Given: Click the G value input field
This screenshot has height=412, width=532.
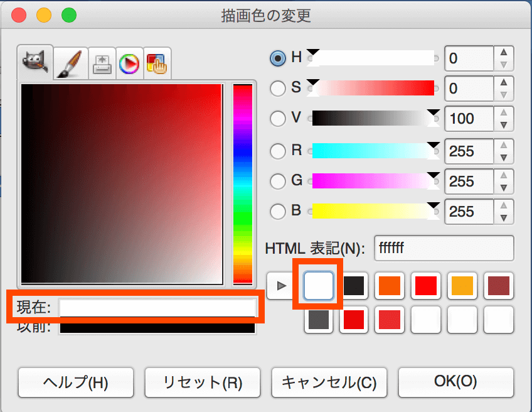Looking at the screenshot, I should pyautogui.click(x=469, y=181).
